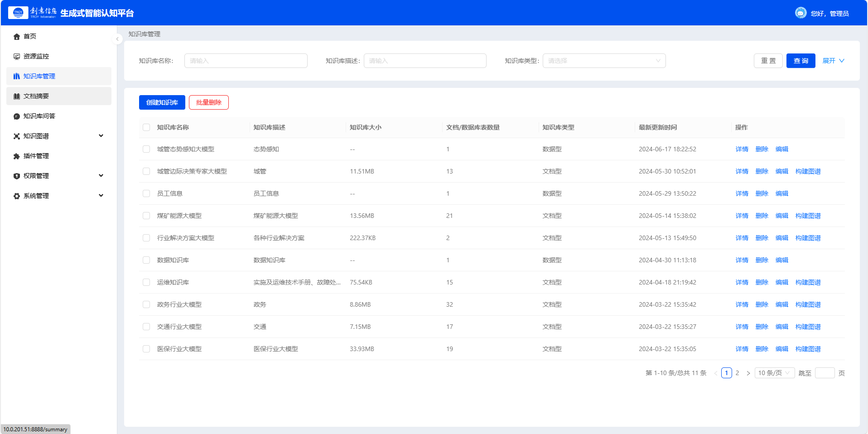Check the 政务行业大模型 row checkbox
Viewport: 868px width, 434px height.
tap(146, 304)
